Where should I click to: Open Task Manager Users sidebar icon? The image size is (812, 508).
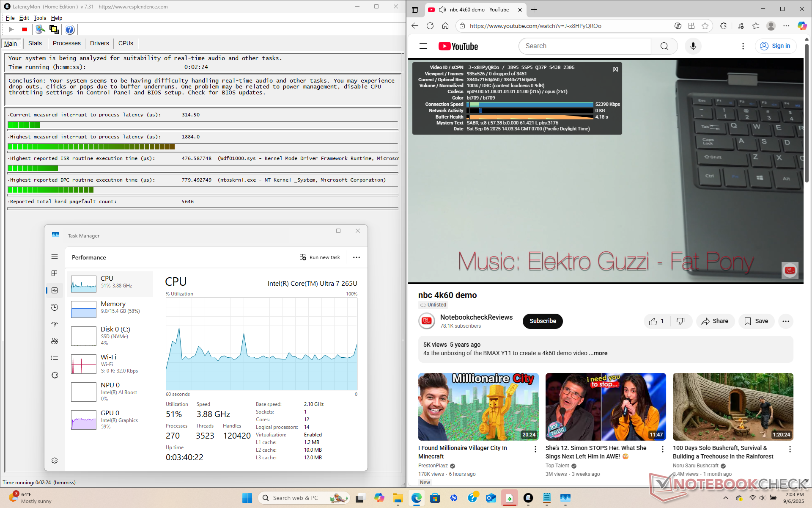(x=55, y=341)
